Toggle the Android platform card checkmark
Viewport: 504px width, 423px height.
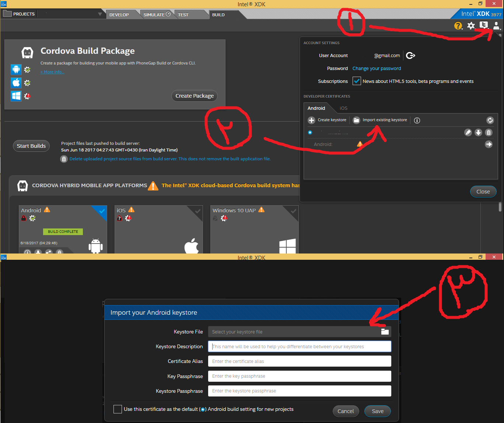pos(102,211)
